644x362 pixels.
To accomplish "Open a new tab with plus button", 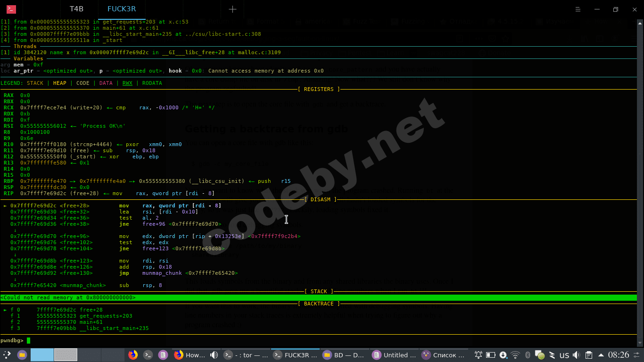I will point(232,9).
